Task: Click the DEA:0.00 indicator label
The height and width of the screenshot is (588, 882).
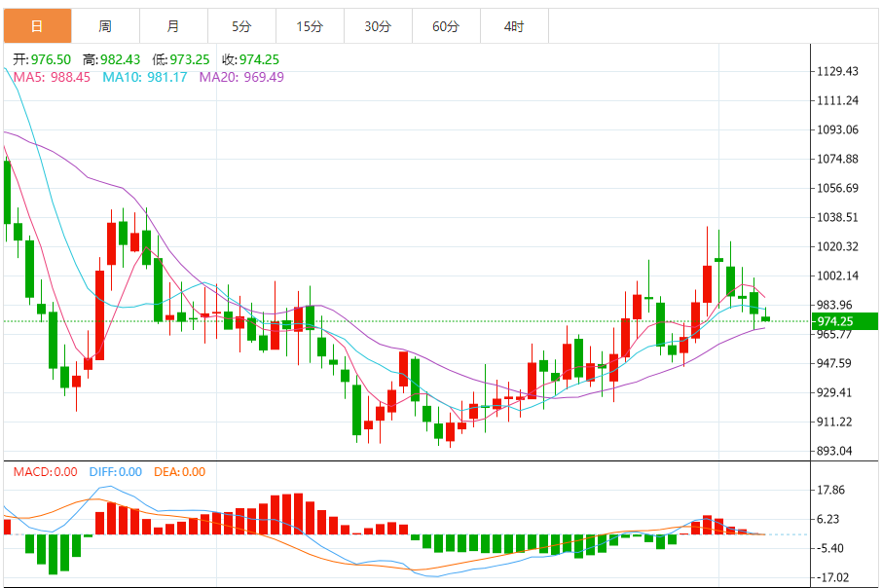Action: 179,471
